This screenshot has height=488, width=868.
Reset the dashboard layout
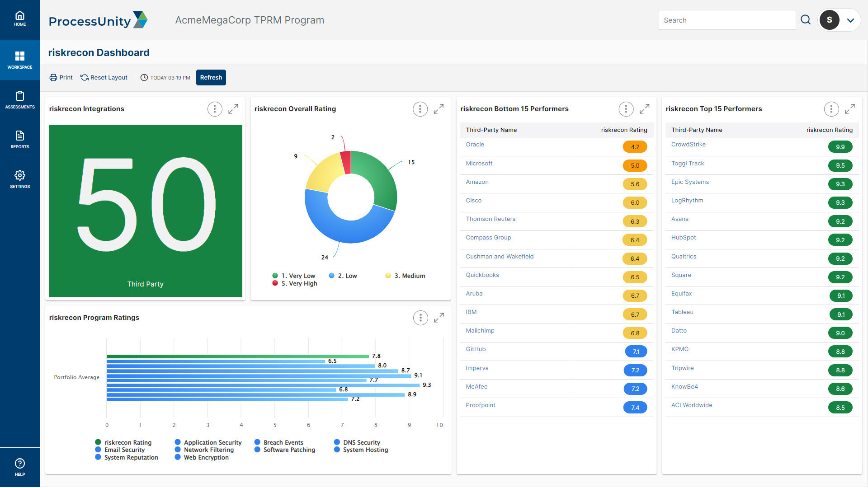(x=104, y=77)
